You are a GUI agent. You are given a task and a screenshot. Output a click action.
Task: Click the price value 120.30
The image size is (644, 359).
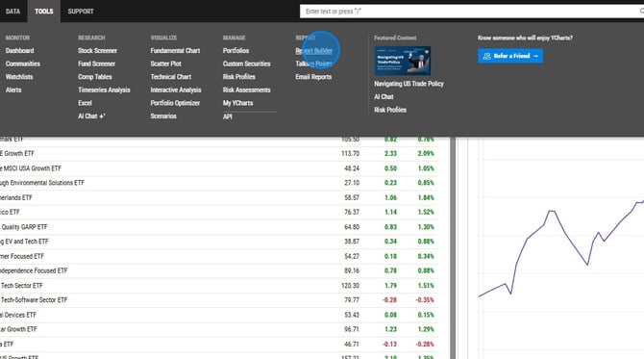click(x=350, y=286)
